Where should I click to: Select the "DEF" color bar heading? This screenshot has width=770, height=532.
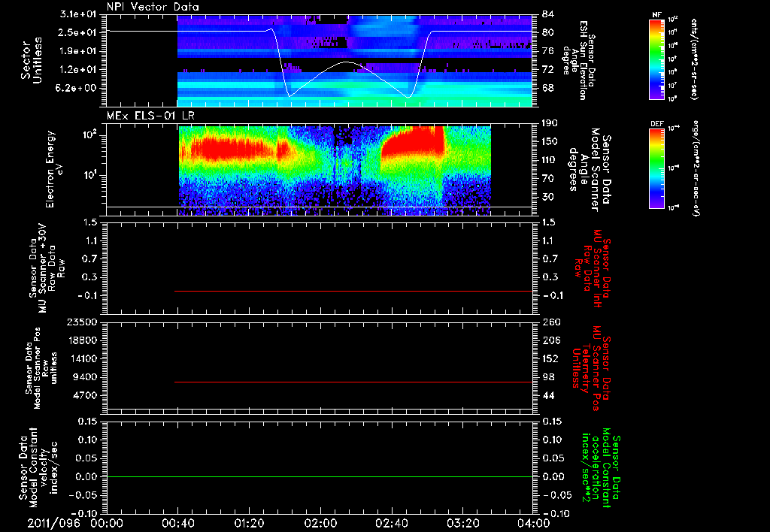[656, 124]
